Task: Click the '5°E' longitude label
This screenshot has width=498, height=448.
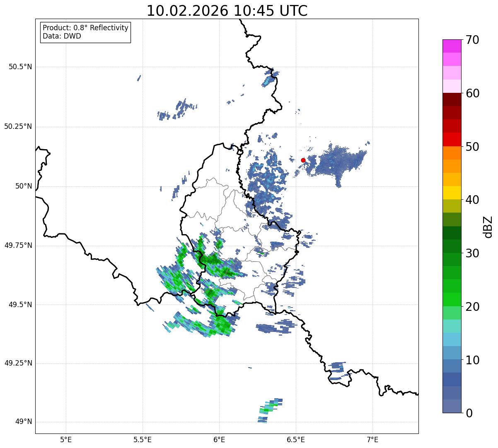Action: [66, 439]
